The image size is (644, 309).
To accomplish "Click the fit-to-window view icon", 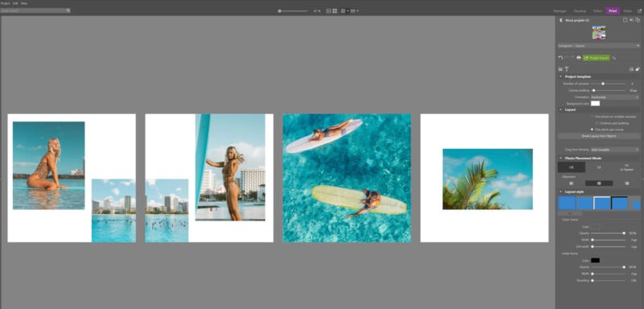I will (x=328, y=11).
